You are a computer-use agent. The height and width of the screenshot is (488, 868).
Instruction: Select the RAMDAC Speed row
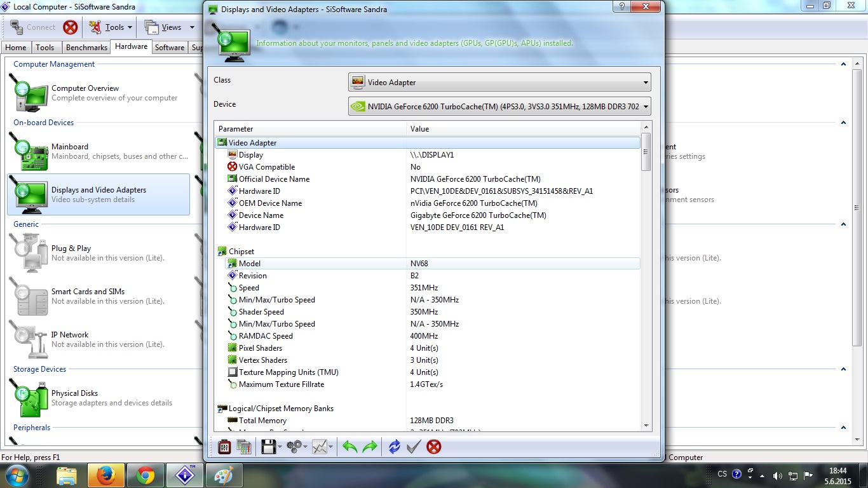point(428,336)
